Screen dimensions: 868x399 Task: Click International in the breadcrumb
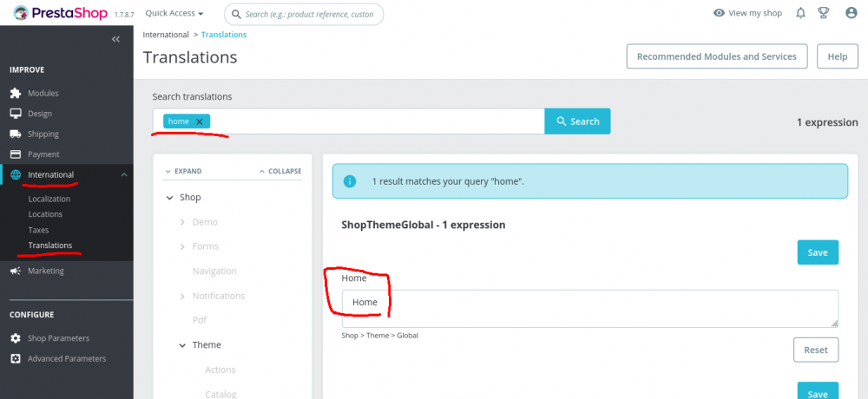tap(166, 35)
